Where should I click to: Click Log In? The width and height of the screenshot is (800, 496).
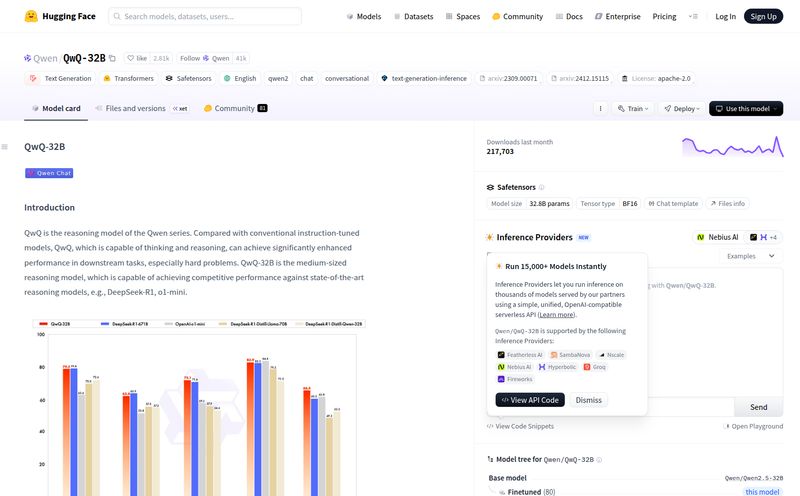pyautogui.click(x=725, y=16)
